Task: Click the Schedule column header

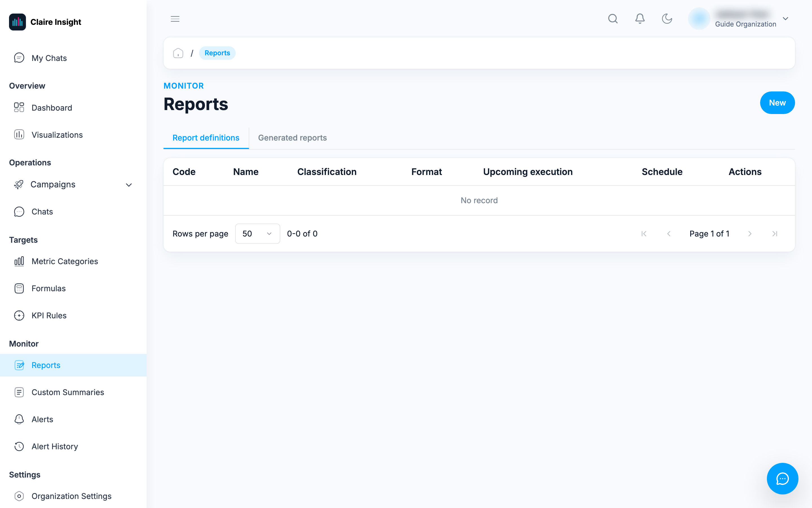Action: coord(662,172)
